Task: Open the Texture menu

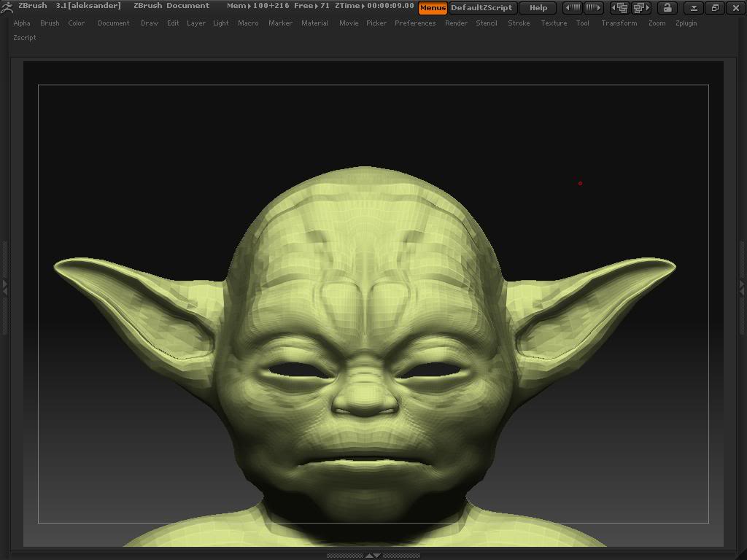Action: pyautogui.click(x=554, y=23)
